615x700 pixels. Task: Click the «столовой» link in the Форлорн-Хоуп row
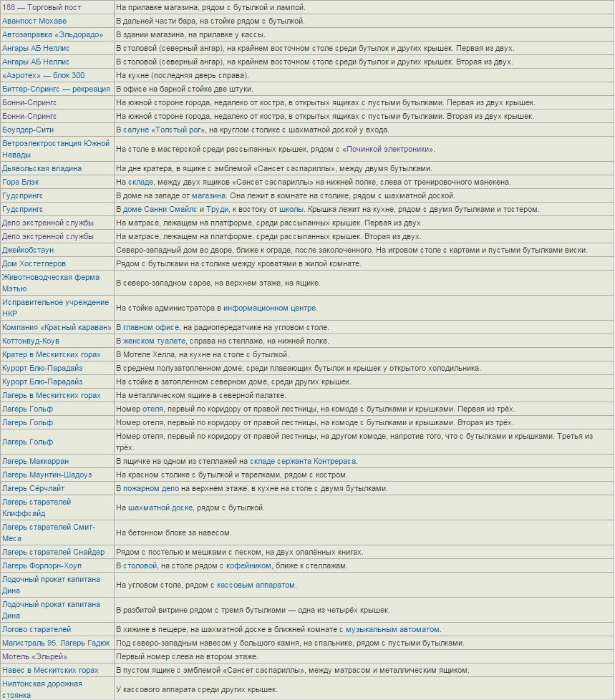[x=140, y=566]
